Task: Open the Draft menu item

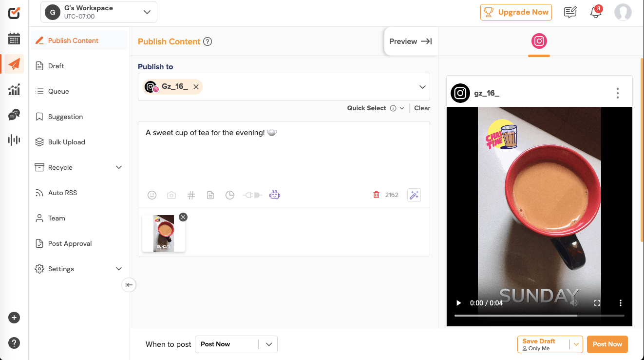Action: (x=56, y=66)
